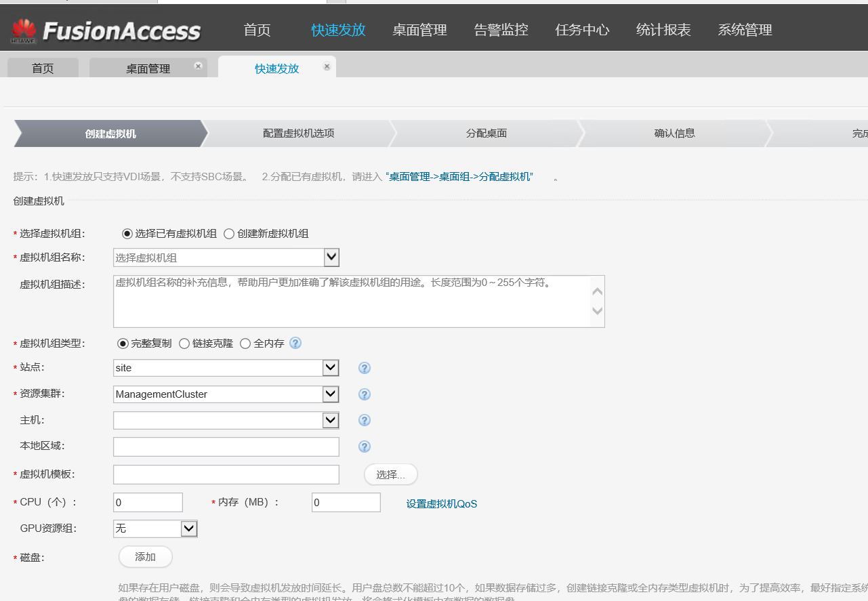
Task: Switch to the 桌面管理 page tab
Action: [x=148, y=68]
